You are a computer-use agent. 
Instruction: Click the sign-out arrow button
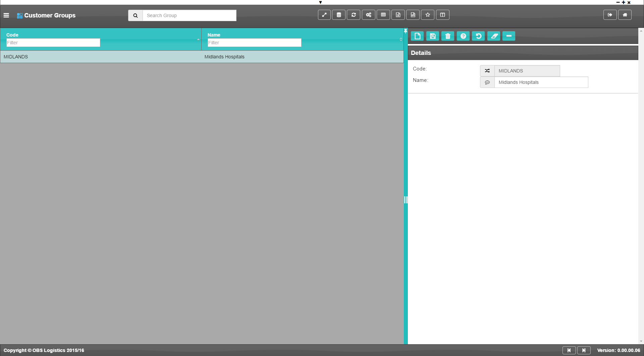[x=610, y=15]
